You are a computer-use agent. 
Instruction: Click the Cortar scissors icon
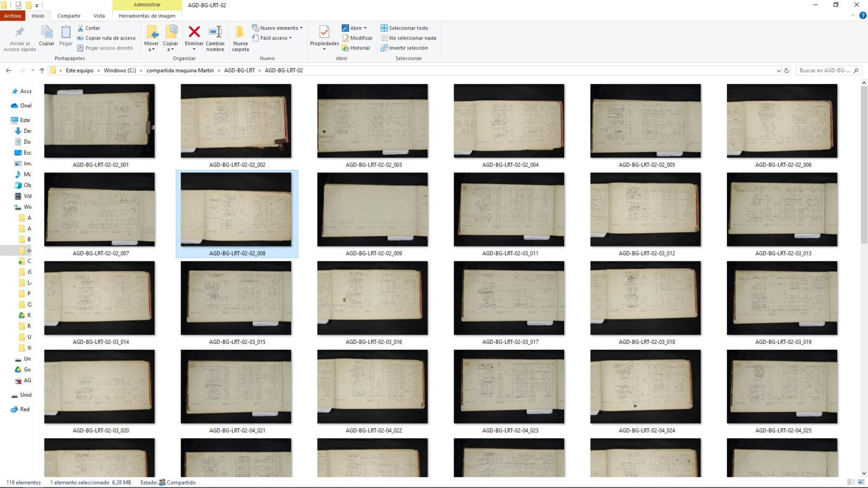(x=81, y=28)
